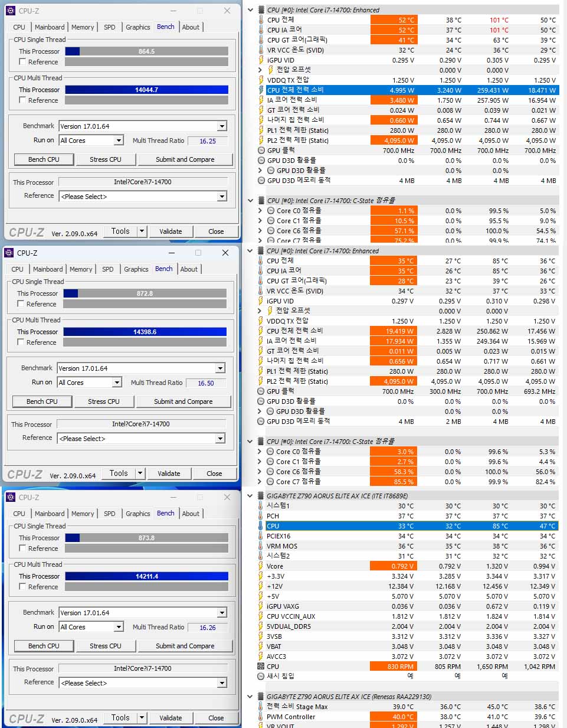This screenshot has width=567, height=728.
Task: Click thermometer icon of PCH row
Action: (x=261, y=515)
